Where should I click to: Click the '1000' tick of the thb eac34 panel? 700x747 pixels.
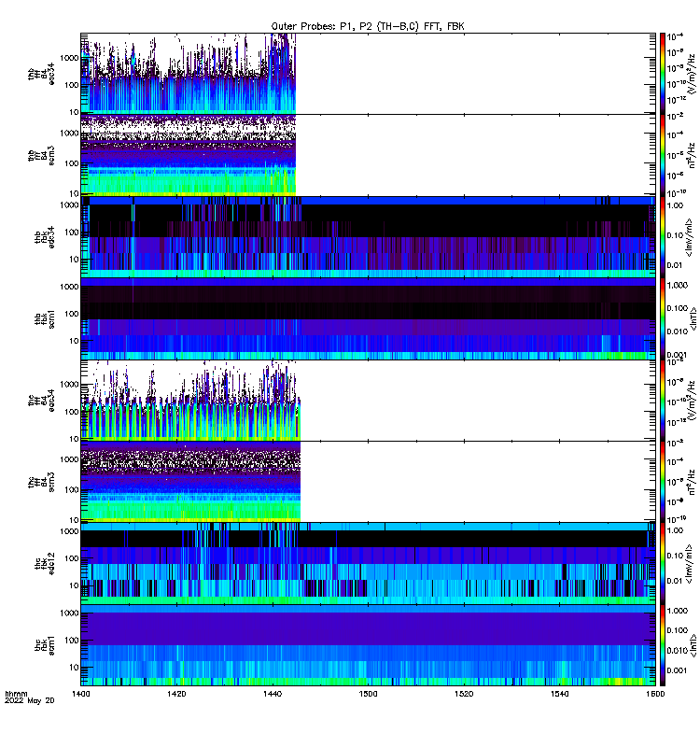click(69, 58)
